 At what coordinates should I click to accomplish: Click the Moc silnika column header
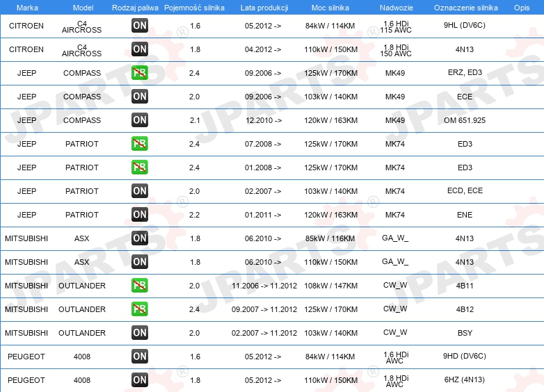point(330,8)
